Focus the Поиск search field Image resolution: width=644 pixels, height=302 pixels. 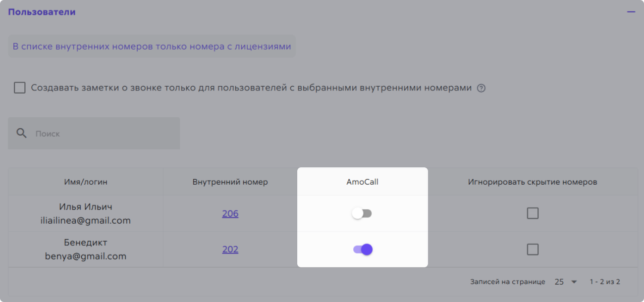(x=94, y=133)
